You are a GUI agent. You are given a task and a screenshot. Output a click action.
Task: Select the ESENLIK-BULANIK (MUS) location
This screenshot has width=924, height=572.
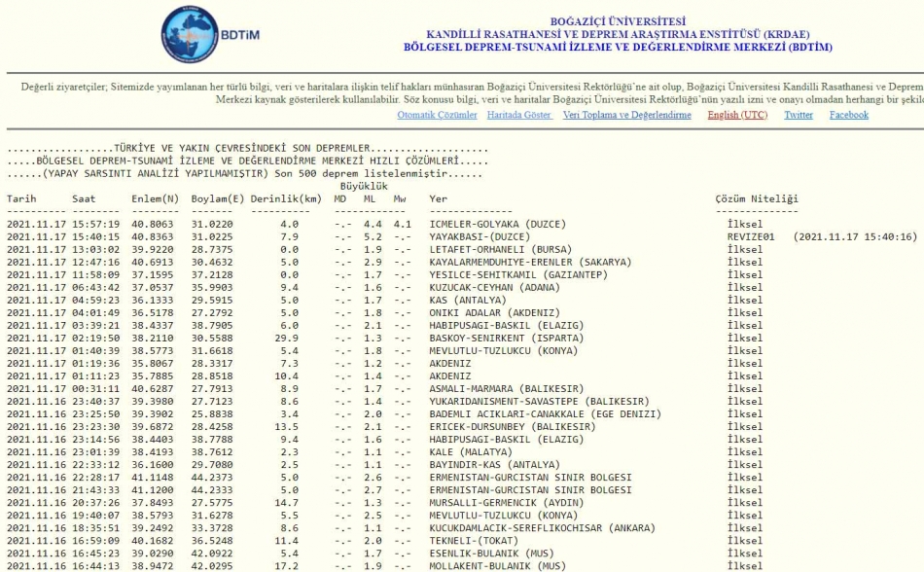pyautogui.click(x=491, y=554)
